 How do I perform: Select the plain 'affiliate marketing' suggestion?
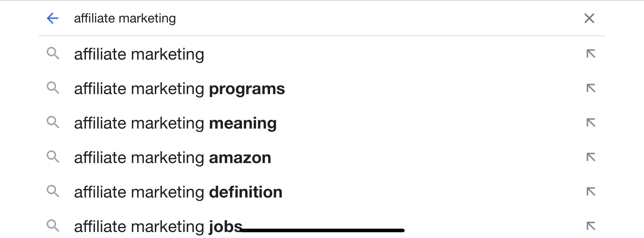139,54
